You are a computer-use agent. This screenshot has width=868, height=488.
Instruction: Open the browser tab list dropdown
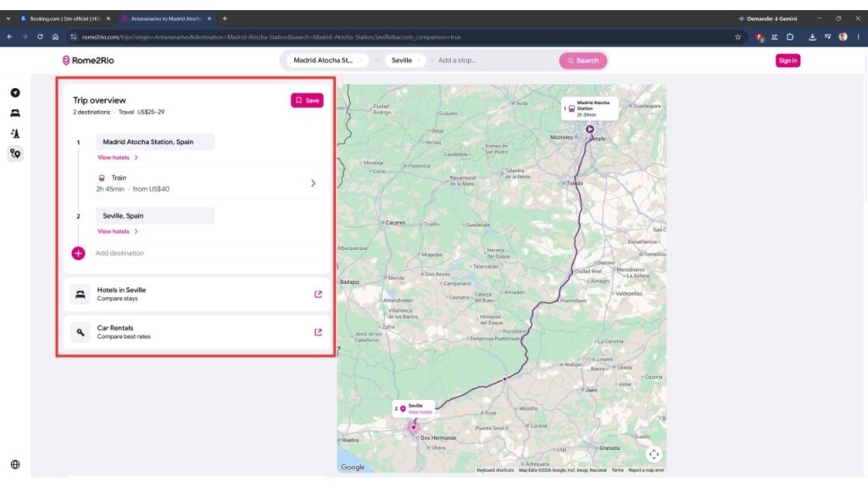tap(8, 19)
